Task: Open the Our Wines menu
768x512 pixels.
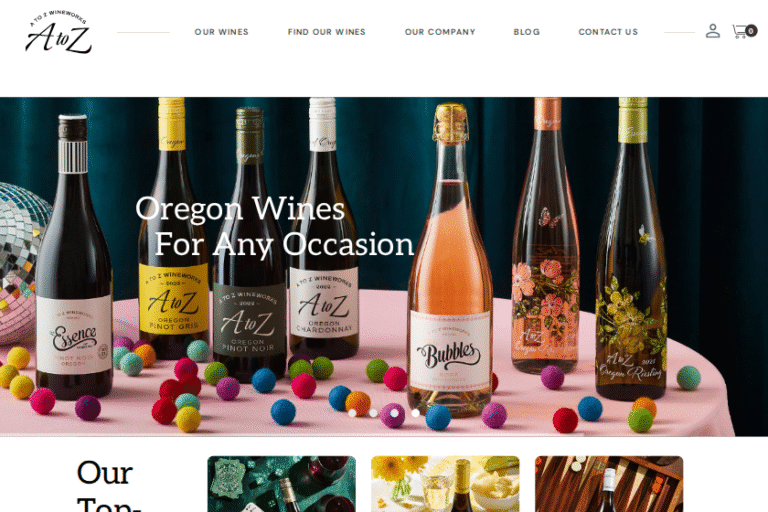Action: click(221, 32)
